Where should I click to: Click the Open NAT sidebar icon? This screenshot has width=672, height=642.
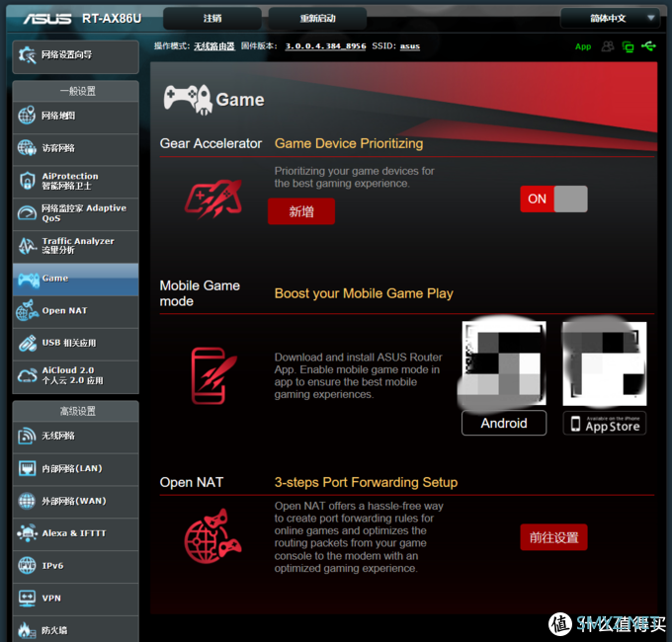point(27,310)
